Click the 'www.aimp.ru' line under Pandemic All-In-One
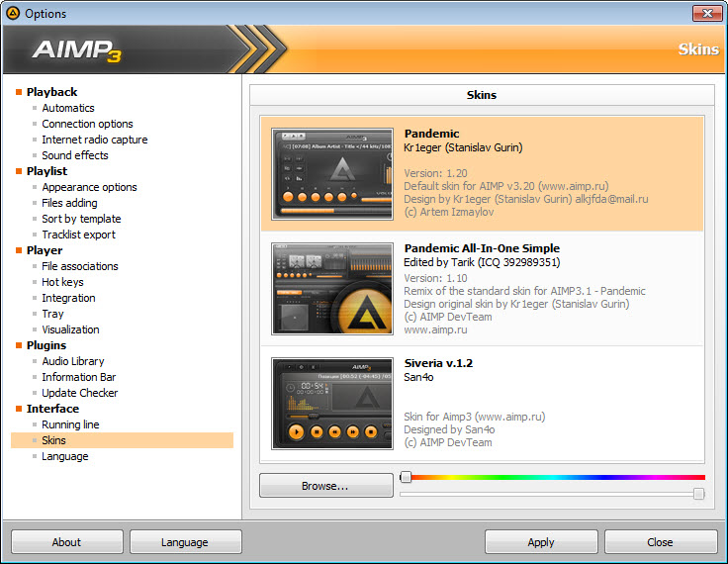728x564 pixels. tap(435, 329)
